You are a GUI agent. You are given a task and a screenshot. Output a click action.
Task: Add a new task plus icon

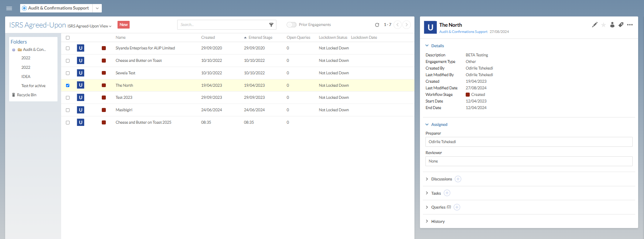coord(447,193)
